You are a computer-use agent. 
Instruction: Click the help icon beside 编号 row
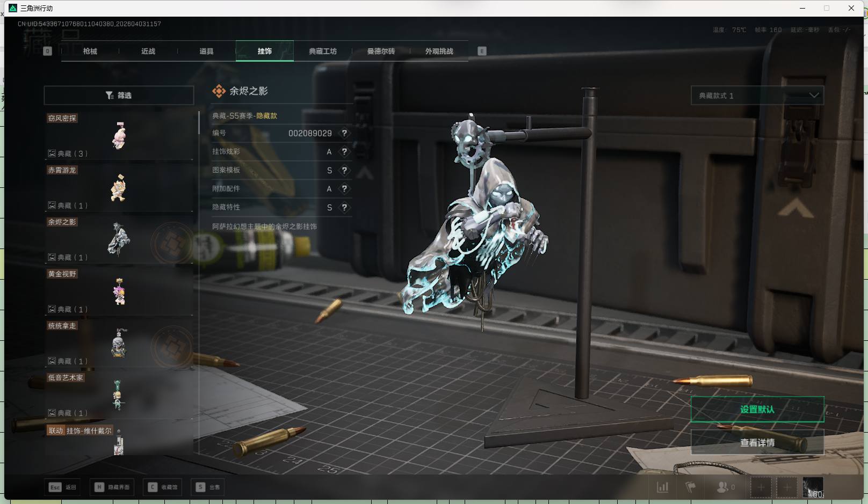coord(344,133)
